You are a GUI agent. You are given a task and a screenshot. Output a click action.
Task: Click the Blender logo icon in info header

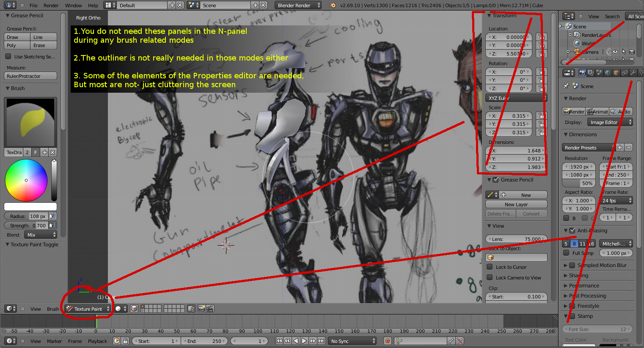pyautogui.click(x=333, y=6)
